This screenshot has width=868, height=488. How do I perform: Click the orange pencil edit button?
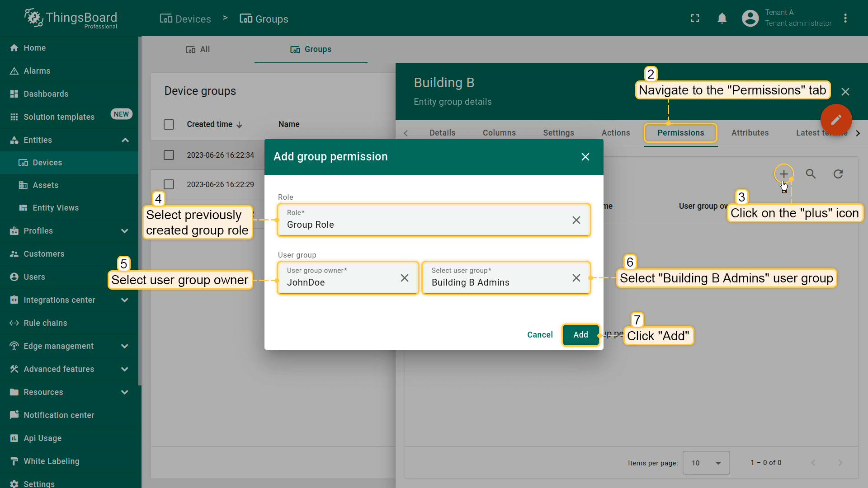(x=836, y=120)
